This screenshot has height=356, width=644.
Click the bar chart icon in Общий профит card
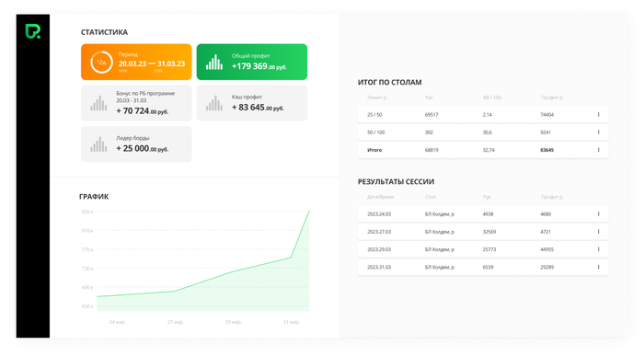(x=214, y=62)
